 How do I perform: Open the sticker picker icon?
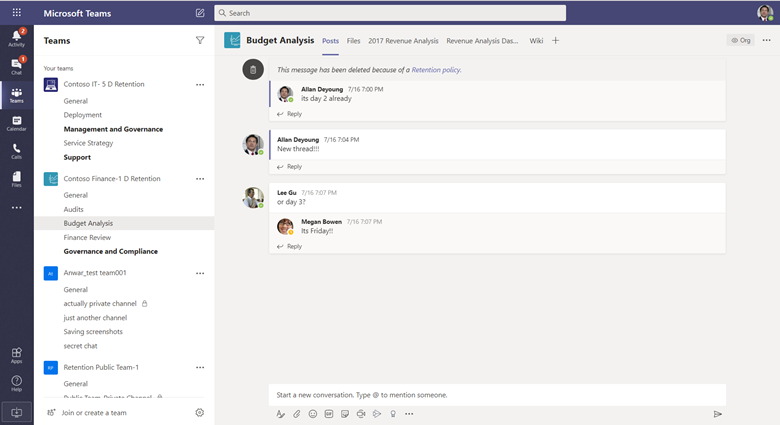coord(345,414)
